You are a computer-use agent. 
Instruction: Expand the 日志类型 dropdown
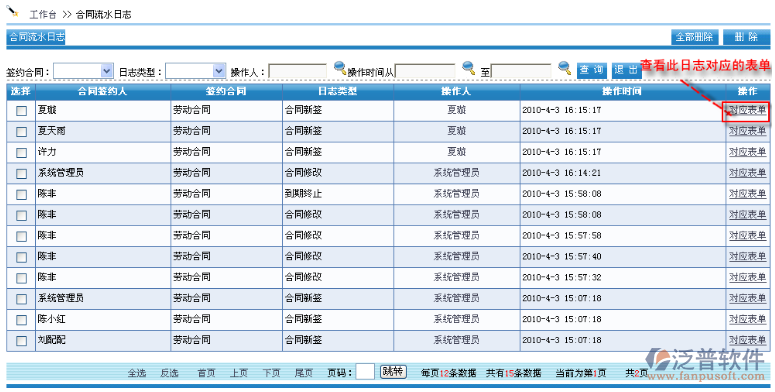tap(196, 71)
